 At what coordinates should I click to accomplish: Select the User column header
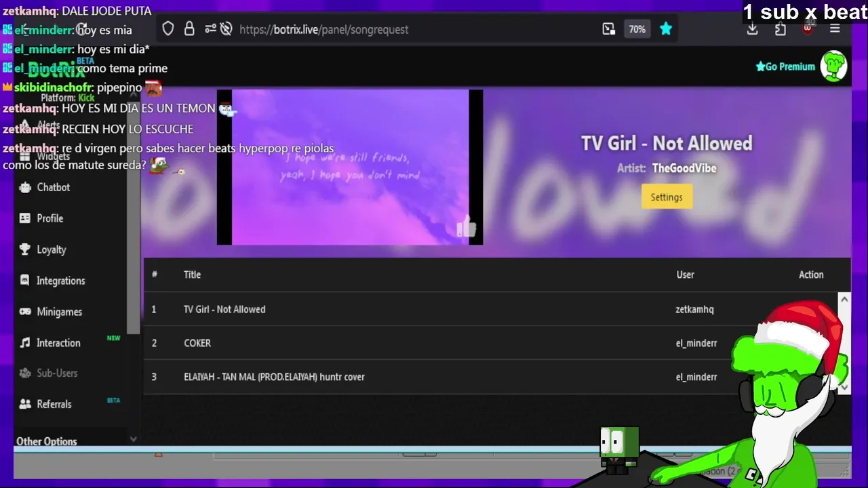pos(685,274)
